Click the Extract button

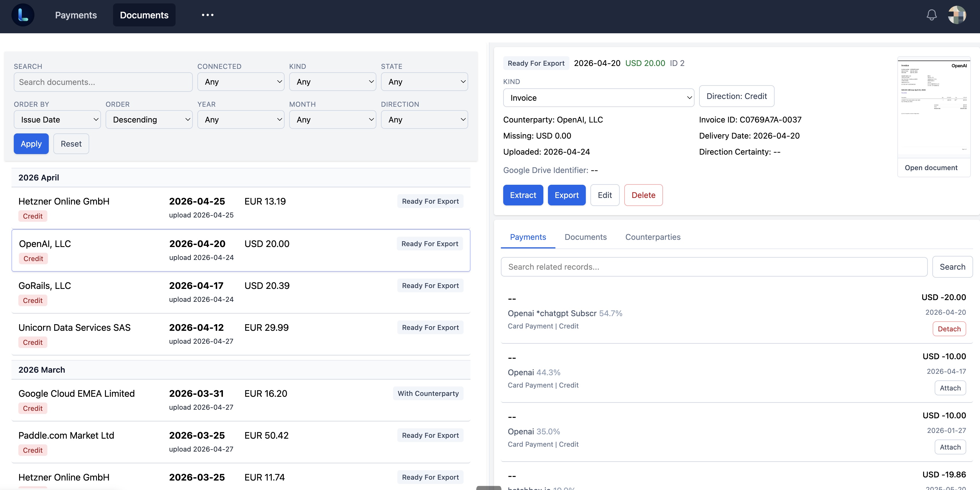(x=523, y=195)
